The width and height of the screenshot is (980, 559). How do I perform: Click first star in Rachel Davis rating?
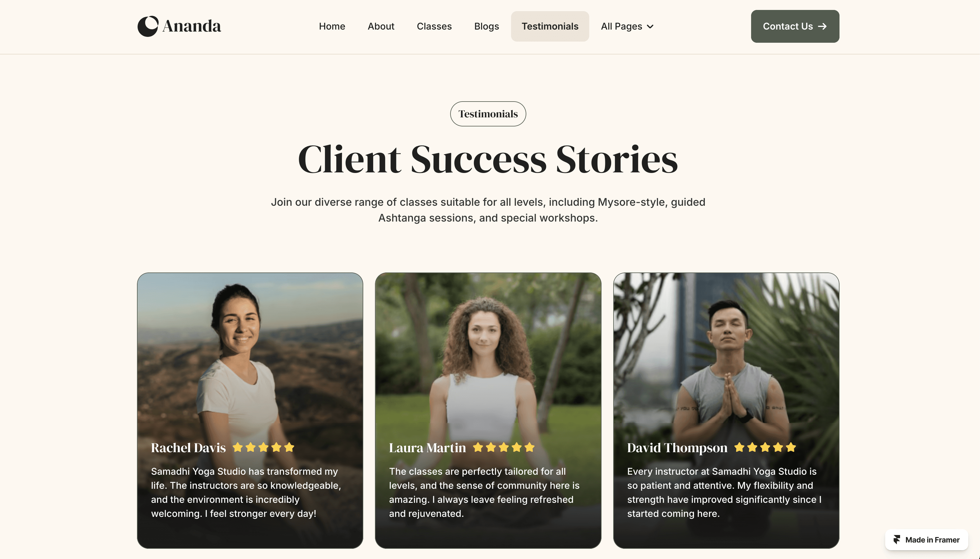[x=238, y=447]
